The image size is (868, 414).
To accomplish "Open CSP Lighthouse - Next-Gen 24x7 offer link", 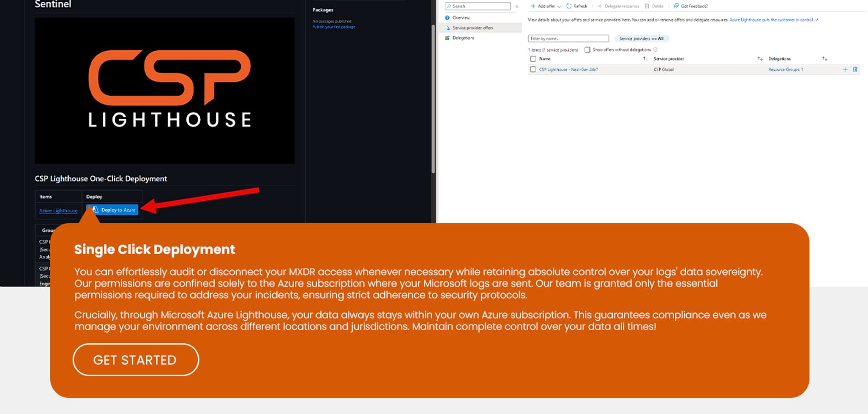I will (x=568, y=69).
